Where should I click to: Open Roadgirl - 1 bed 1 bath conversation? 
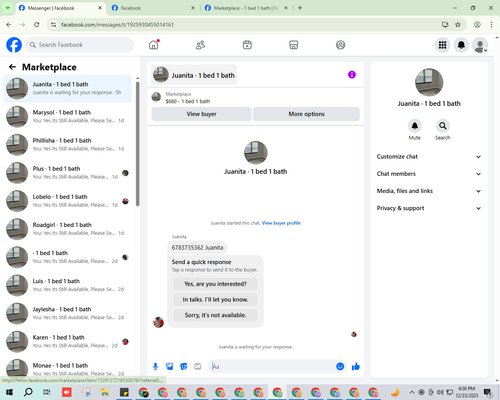(67, 229)
